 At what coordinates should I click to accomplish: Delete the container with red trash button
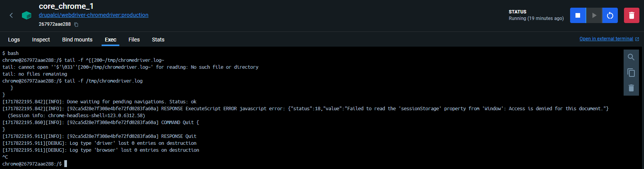pyautogui.click(x=631, y=15)
